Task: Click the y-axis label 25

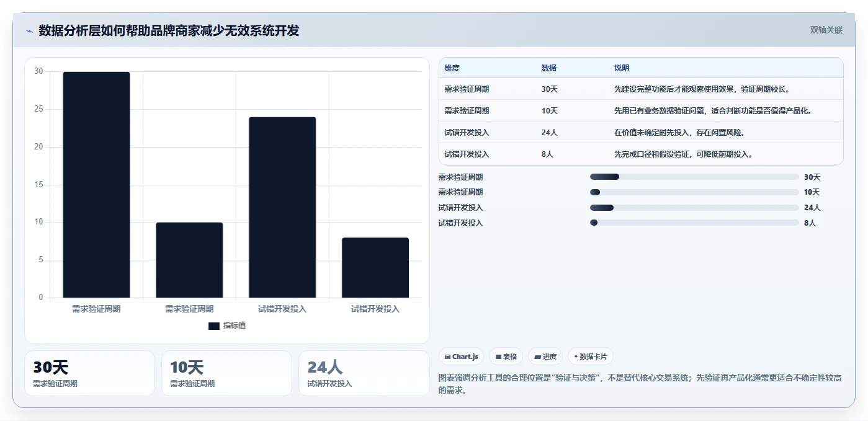Action: point(38,109)
